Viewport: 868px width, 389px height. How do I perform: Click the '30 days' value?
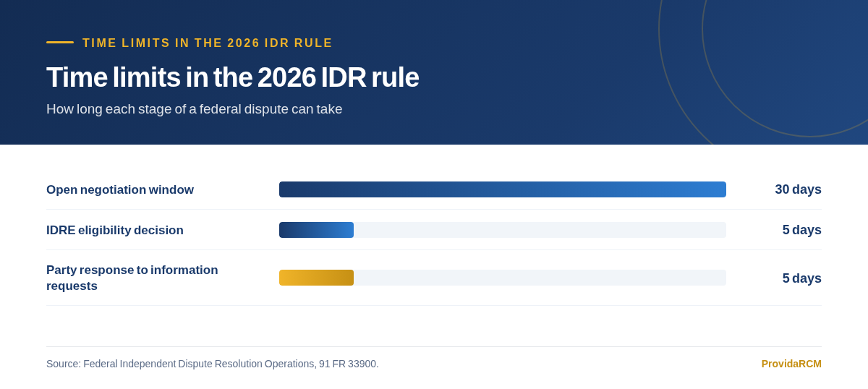click(798, 189)
